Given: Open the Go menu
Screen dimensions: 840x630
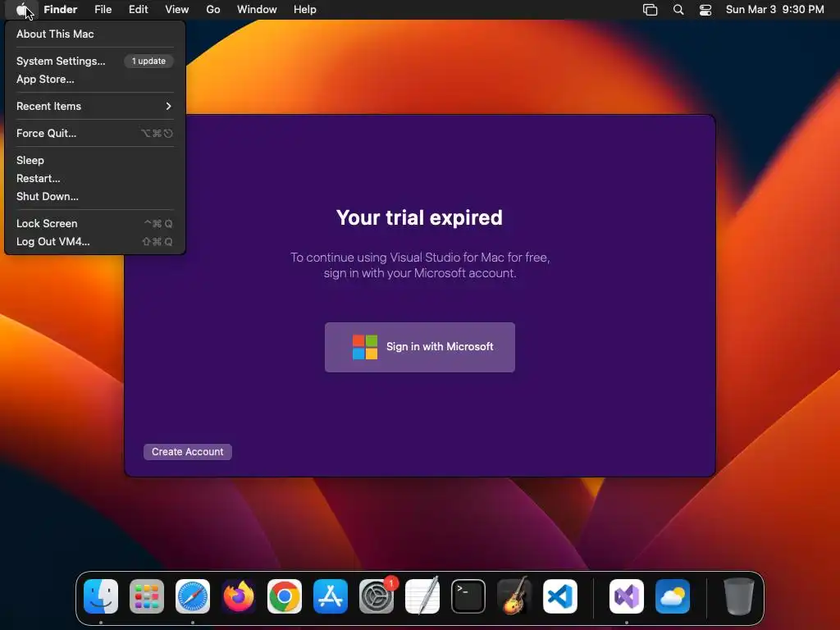Looking at the screenshot, I should pos(213,9).
